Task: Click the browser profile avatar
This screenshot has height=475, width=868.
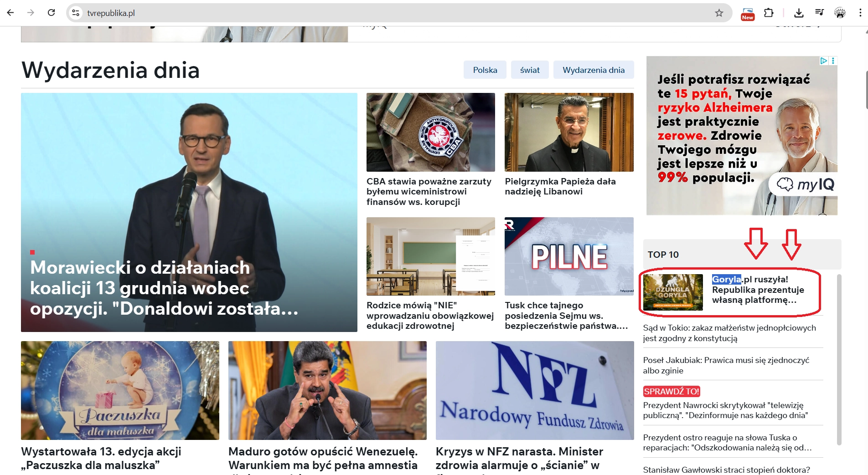Action: point(840,13)
